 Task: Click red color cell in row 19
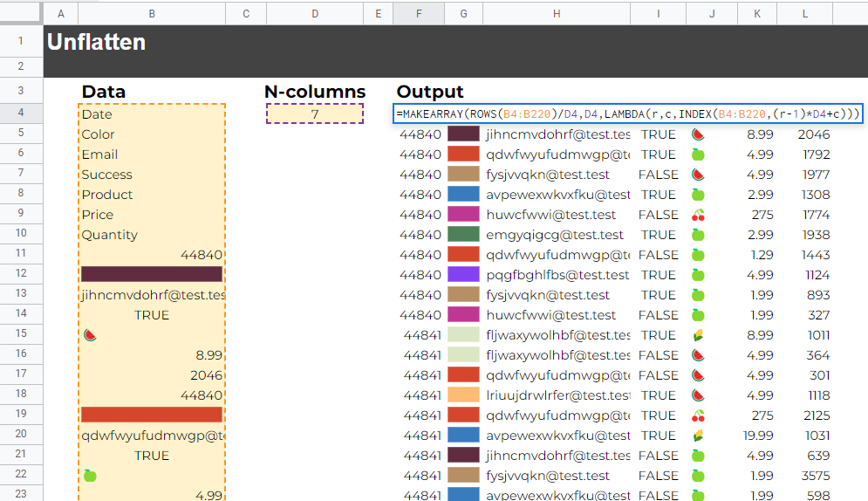click(x=152, y=415)
